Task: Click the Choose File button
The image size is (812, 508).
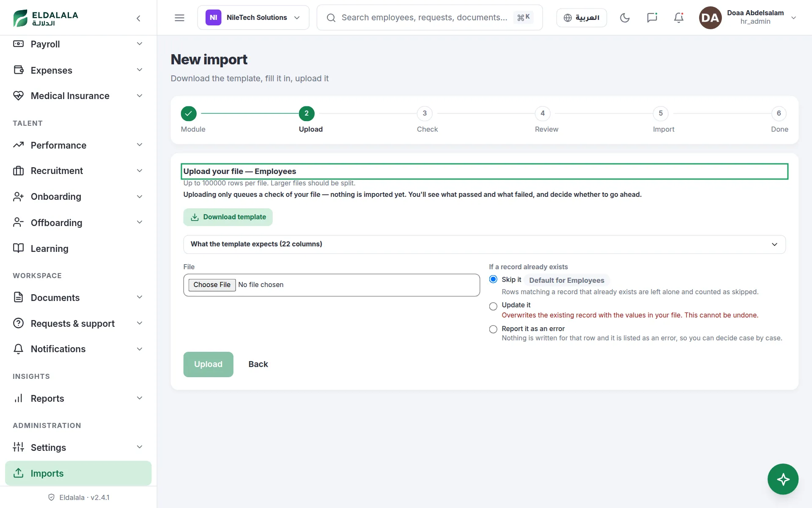Action: (x=212, y=285)
